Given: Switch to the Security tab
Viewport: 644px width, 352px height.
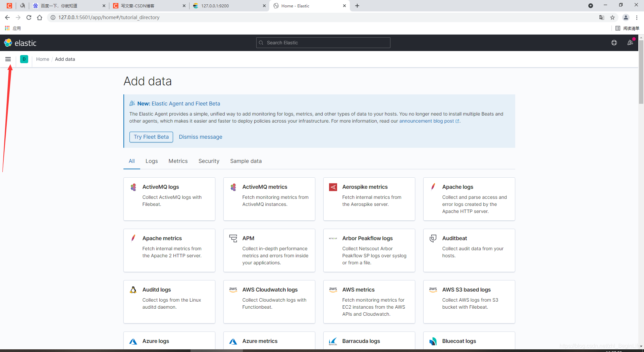Looking at the screenshot, I should coord(209,161).
